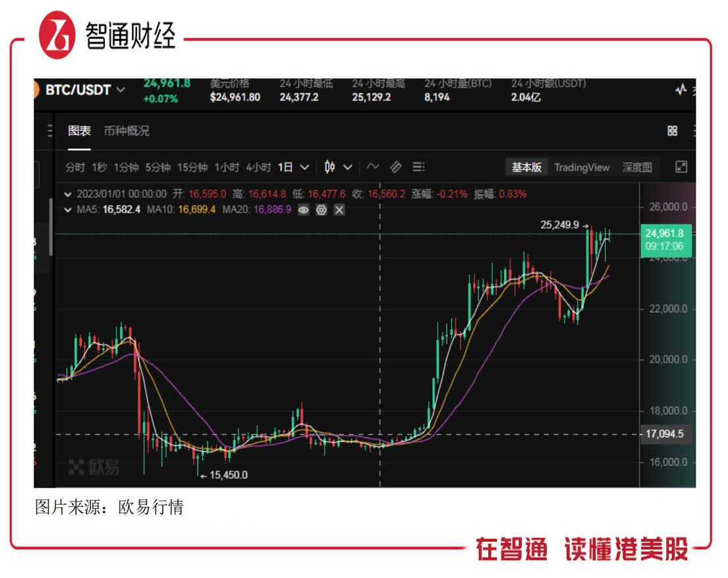Expand the interval dropdown arrow next to 1日
The width and height of the screenshot is (728, 578).
point(304,167)
